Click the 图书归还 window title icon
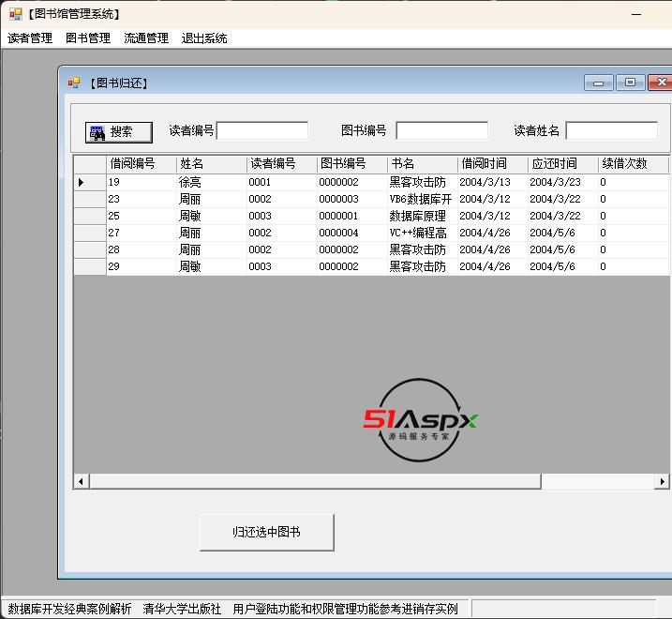672x619 pixels. coord(74,83)
